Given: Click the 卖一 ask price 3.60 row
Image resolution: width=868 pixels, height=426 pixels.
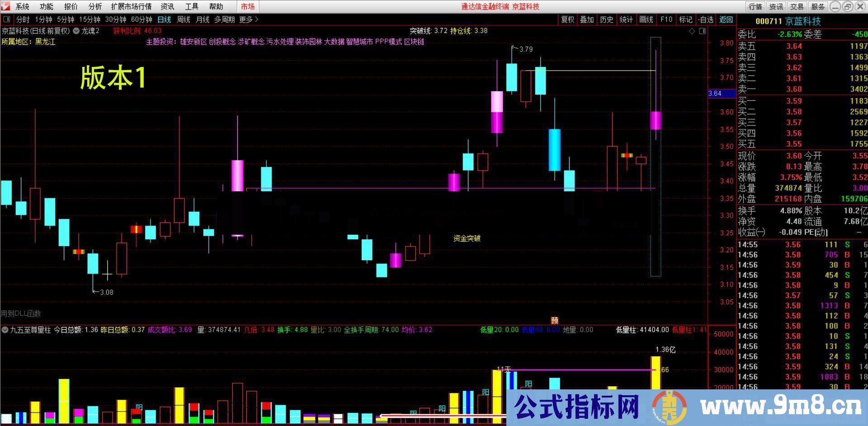Looking at the screenshot, I should pyautogui.click(x=802, y=89).
